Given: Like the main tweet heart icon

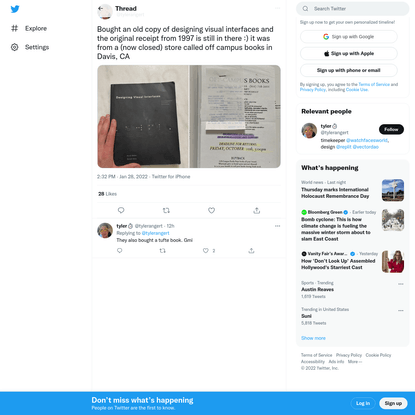Looking at the screenshot, I should click(211, 210).
